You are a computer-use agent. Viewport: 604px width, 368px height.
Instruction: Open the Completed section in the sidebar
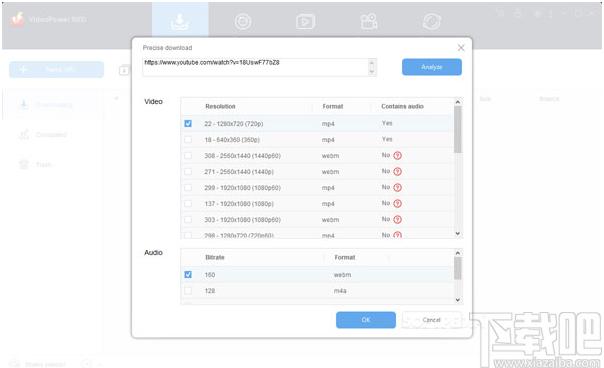point(51,134)
